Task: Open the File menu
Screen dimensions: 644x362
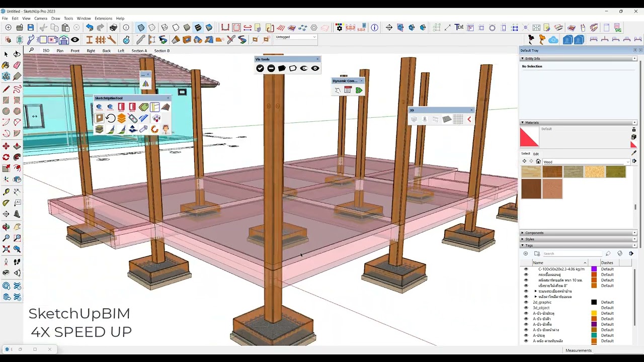Action: tap(5, 19)
